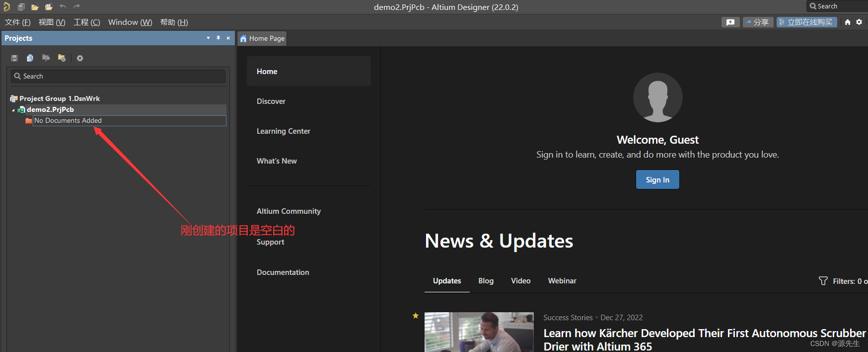Open the Kärcher story thumbnail
This screenshot has width=868, height=352.
479,332
